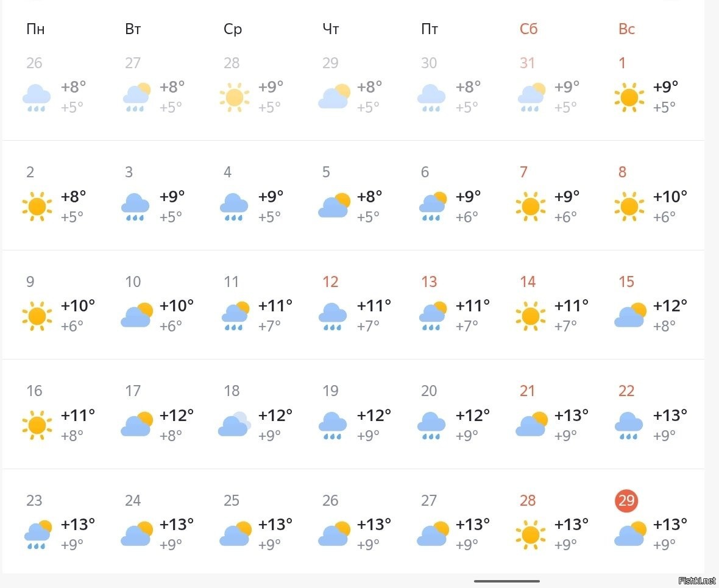Click the sun icon for day 16
This screenshot has height=588, width=719.
pos(37,425)
